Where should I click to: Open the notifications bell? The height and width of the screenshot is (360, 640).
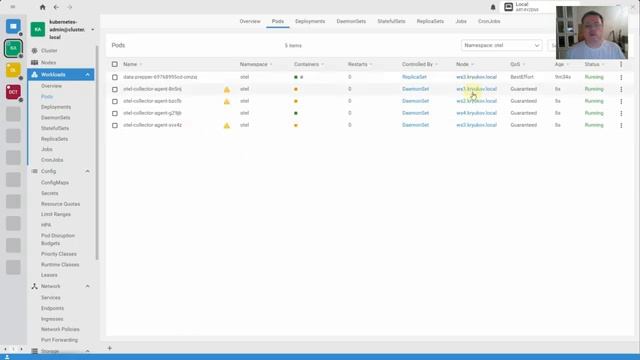493,7
